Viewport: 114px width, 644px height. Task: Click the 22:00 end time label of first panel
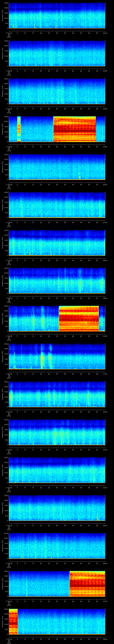click(105, 33)
